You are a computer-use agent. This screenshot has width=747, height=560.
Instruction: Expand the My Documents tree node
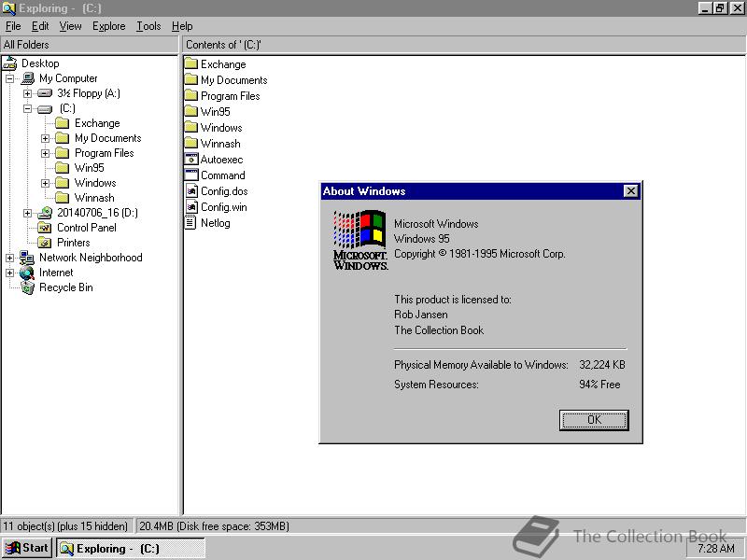45,138
